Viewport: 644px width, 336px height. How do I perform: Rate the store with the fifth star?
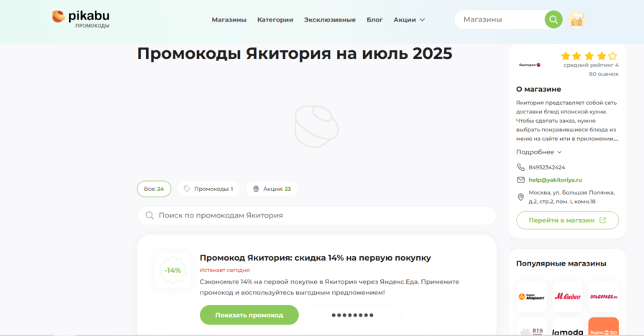613,56
